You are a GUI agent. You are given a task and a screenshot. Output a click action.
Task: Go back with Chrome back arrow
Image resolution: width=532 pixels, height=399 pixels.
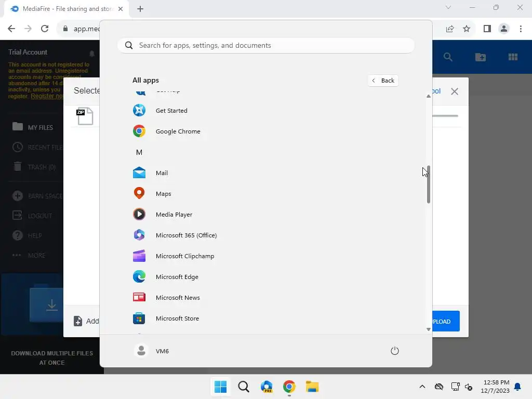[11, 29]
